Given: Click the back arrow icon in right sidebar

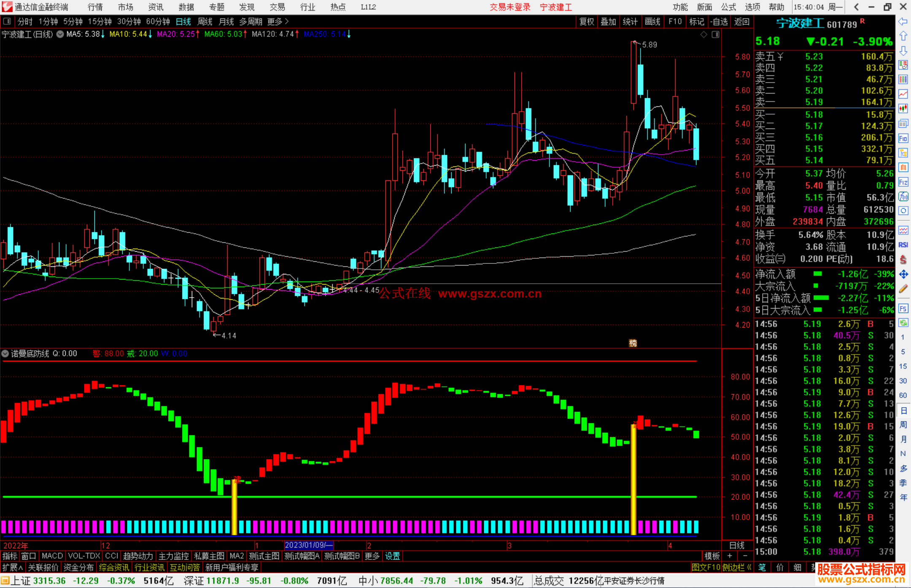Looking at the screenshot, I should [903, 21].
